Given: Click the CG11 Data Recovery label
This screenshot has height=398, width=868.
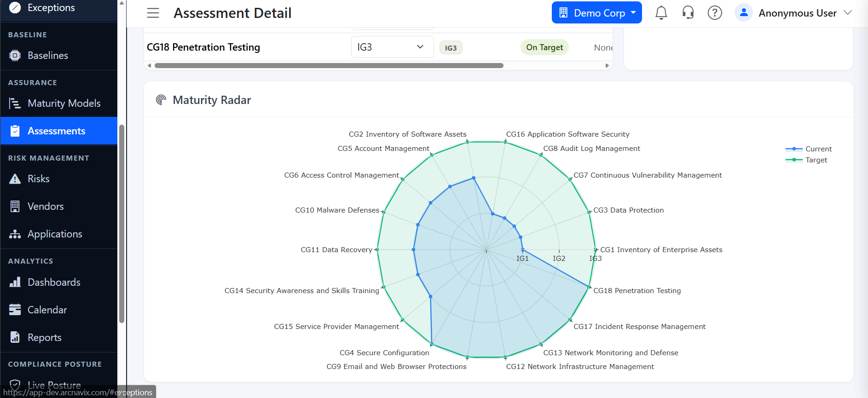Looking at the screenshot, I should (336, 250).
